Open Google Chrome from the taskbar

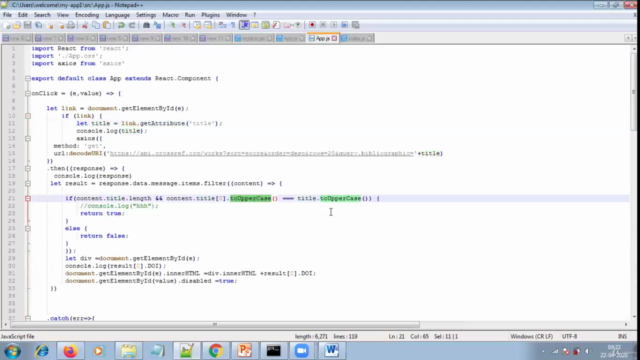pos(216,351)
